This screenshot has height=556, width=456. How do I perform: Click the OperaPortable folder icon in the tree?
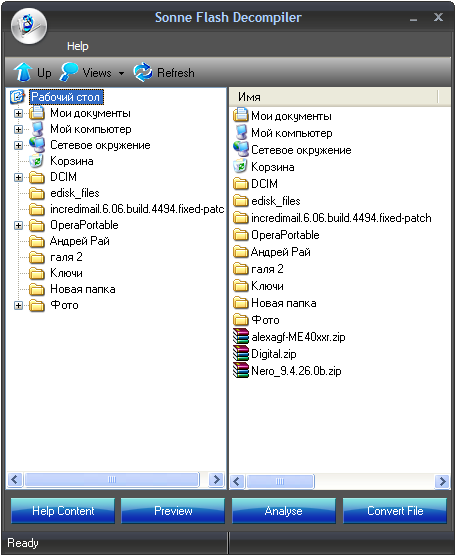coord(37,226)
